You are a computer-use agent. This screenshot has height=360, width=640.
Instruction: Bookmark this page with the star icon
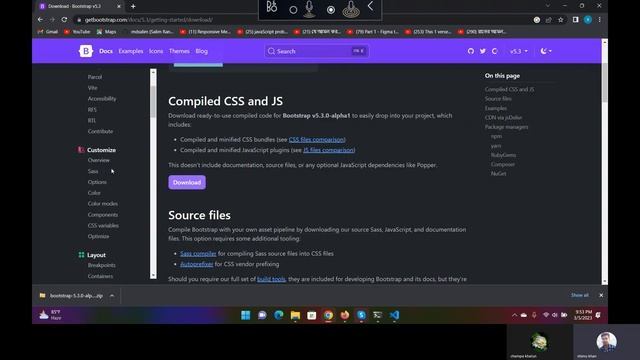[560, 20]
